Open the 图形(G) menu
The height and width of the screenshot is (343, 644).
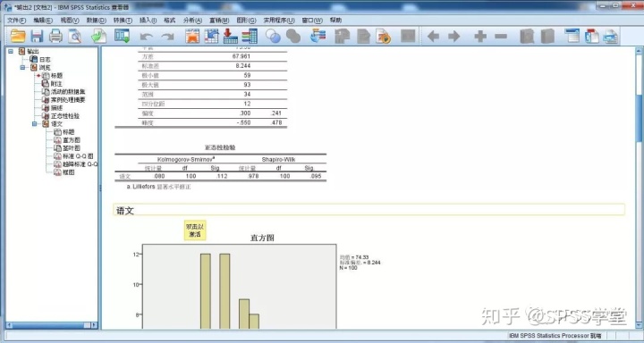tap(246, 21)
